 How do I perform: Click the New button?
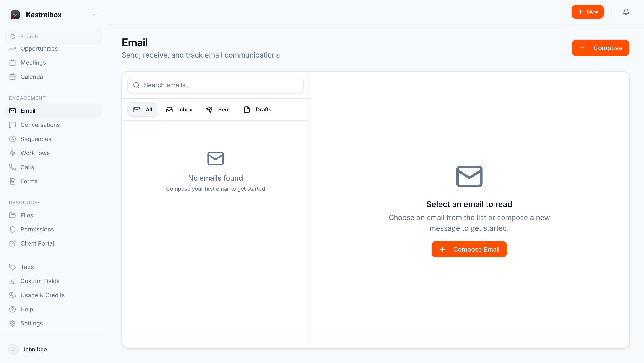[x=587, y=12]
